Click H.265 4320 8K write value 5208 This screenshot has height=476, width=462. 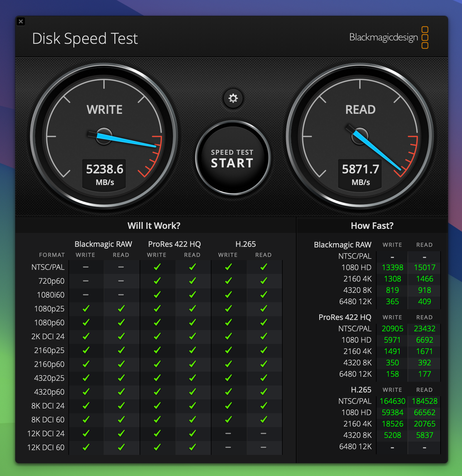point(392,435)
